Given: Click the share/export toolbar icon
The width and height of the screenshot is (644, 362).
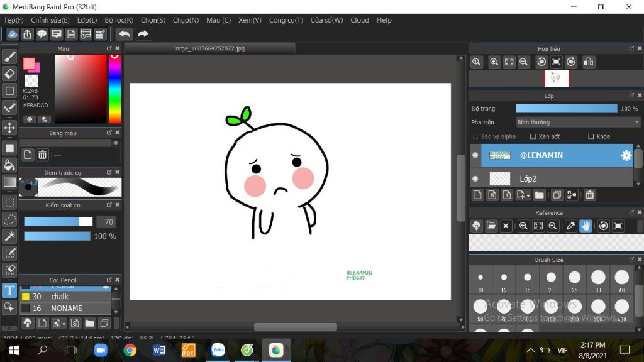Looking at the screenshot, I should (27, 34).
